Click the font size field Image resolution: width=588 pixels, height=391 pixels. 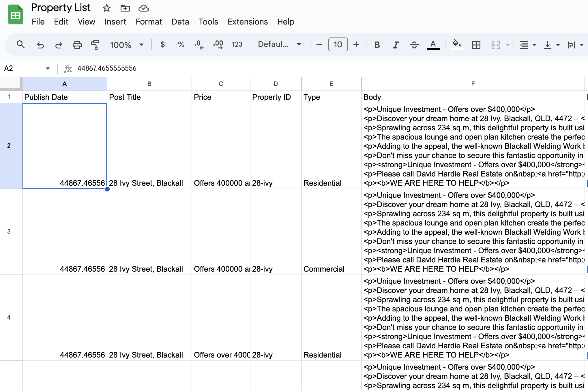[x=338, y=44]
